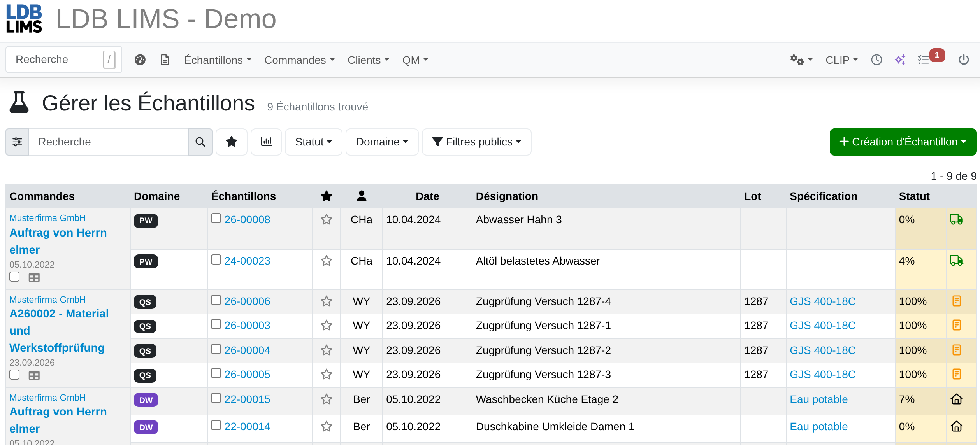Expand the Création d'Échantillon button menu

(903, 142)
